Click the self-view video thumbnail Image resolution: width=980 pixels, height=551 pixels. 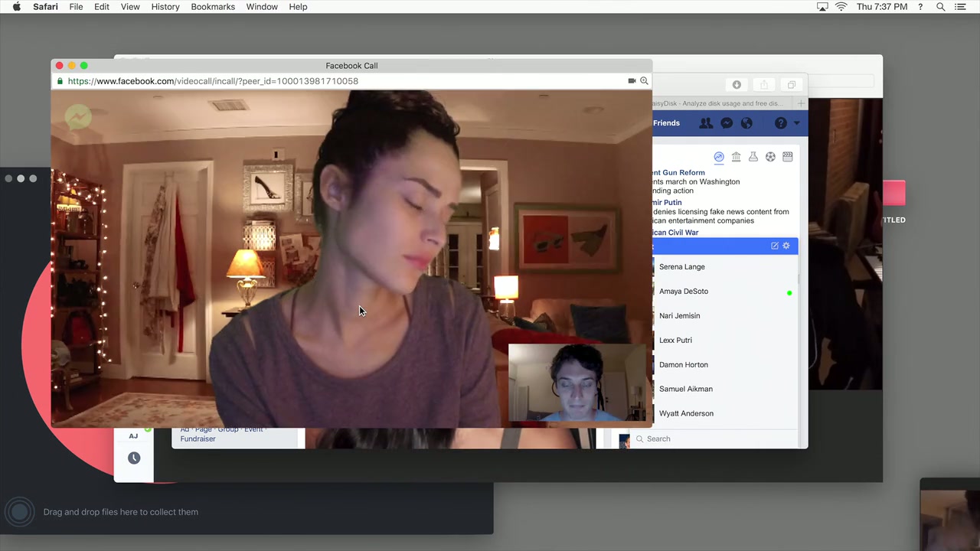coord(577,383)
